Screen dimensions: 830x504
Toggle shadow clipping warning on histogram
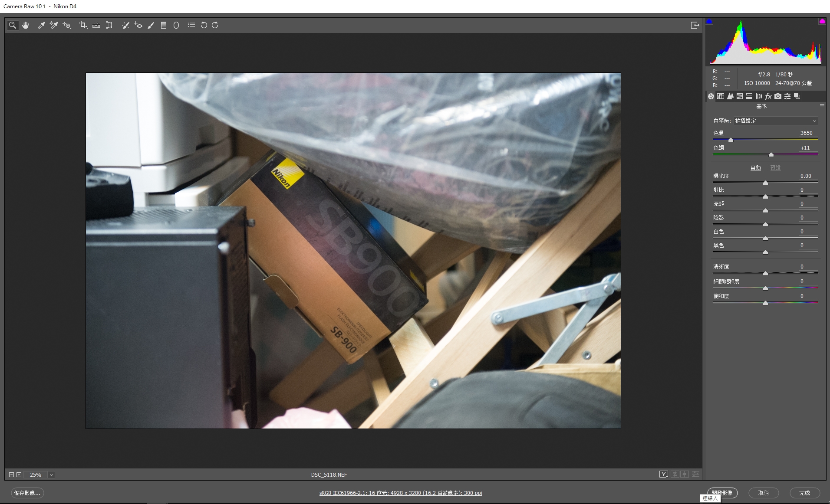point(709,21)
